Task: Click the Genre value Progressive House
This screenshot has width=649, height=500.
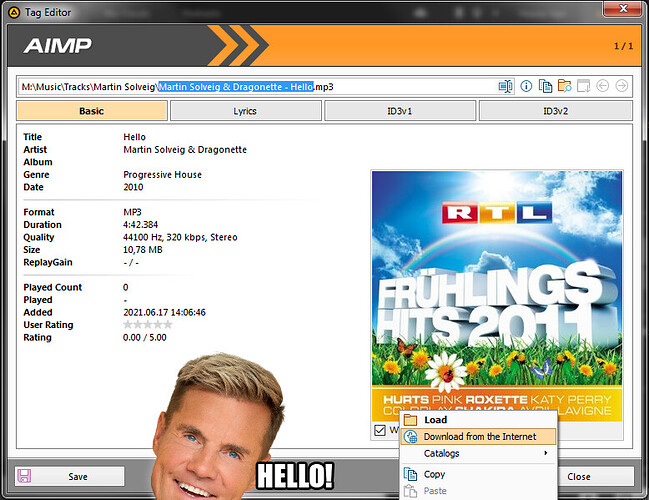Action: click(163, 175)
